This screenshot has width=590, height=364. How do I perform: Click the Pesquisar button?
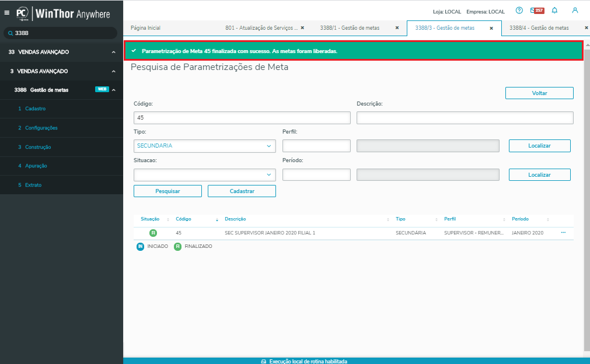[167, 191]
